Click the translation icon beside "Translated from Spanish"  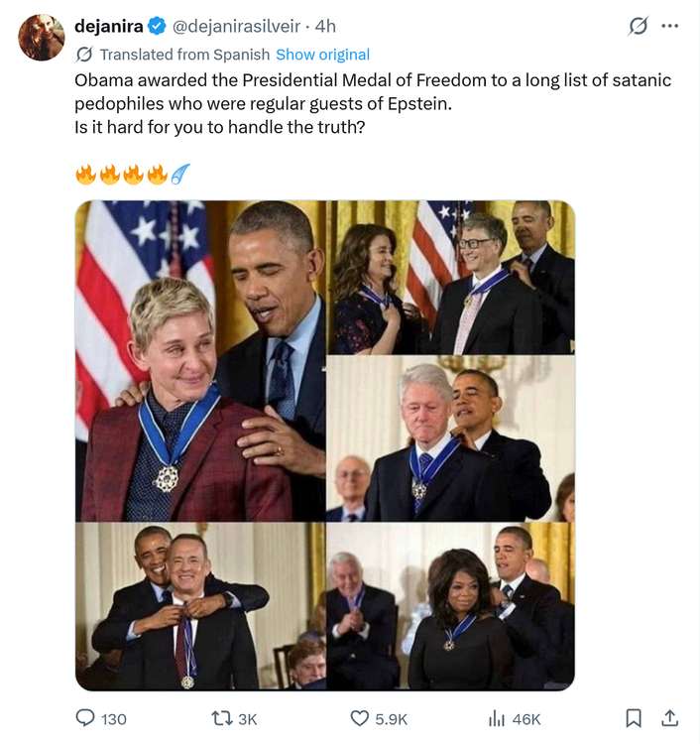click(84, 55)
